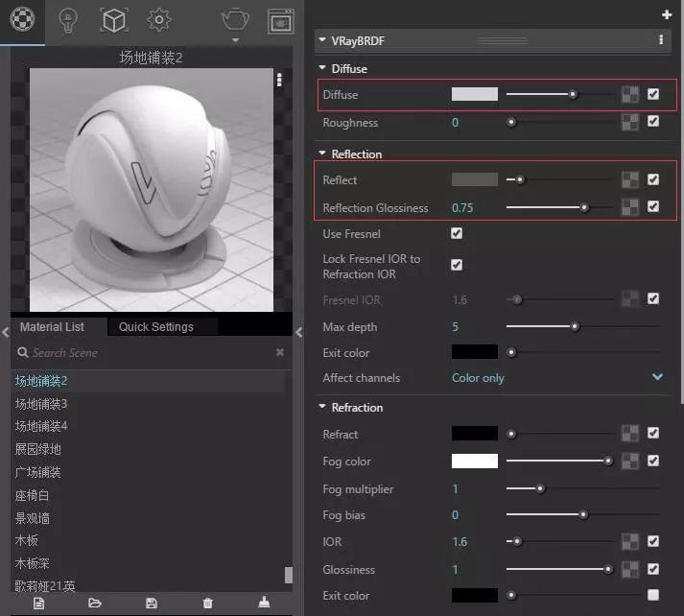Open render Settings gear icon
The height and width of the screenshot is (616, 684).
[x=159, y=19]
